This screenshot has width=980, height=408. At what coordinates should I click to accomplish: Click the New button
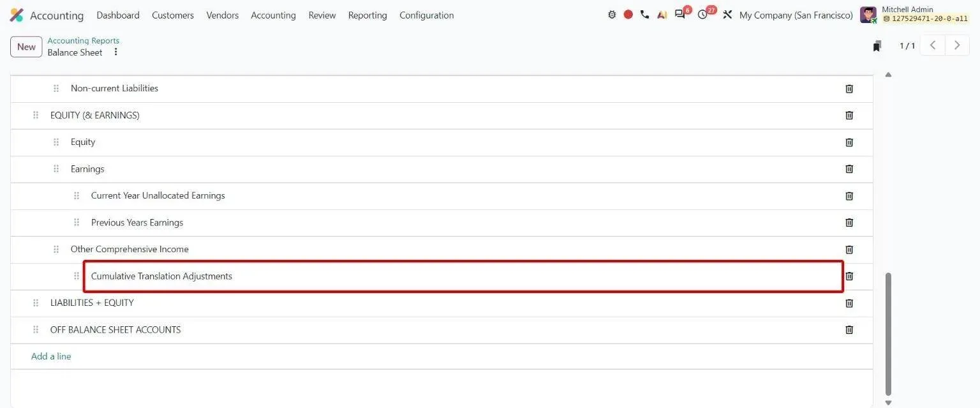(x=26, y=47)
